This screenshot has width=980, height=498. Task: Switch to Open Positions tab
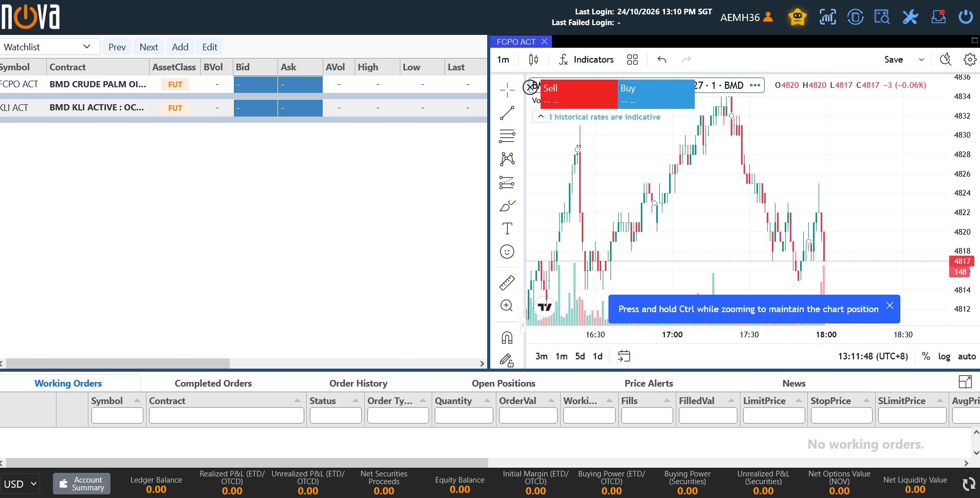504,383
